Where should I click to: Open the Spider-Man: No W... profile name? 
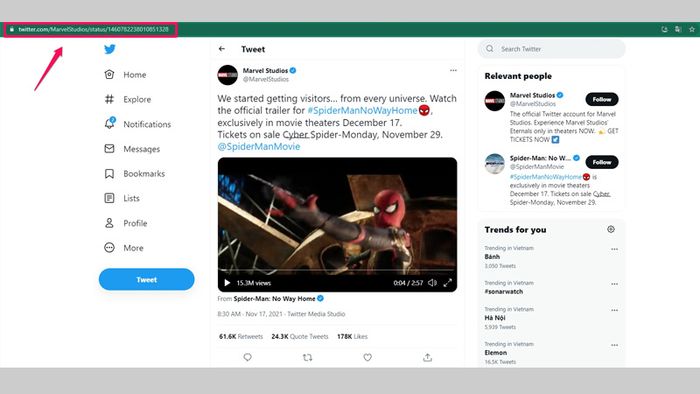click(x=541, y=158)
